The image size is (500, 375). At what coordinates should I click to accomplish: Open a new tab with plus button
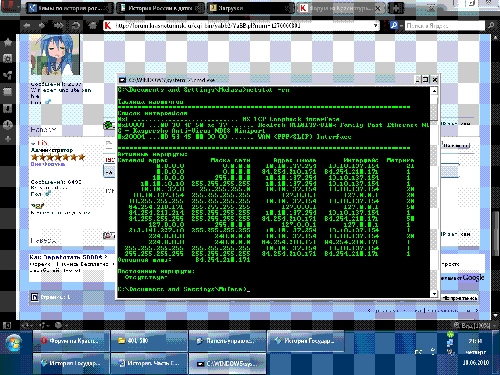point(396,8)
